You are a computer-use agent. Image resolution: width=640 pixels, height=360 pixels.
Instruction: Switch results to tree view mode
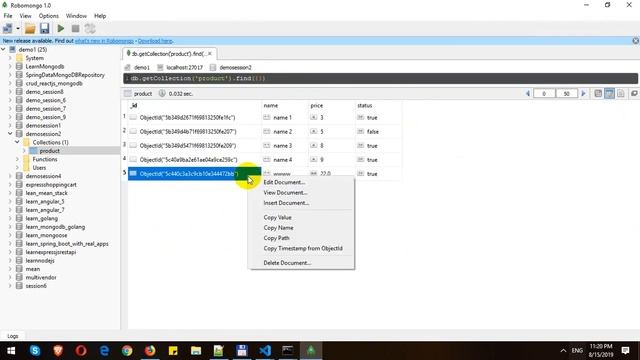(598, 93)
